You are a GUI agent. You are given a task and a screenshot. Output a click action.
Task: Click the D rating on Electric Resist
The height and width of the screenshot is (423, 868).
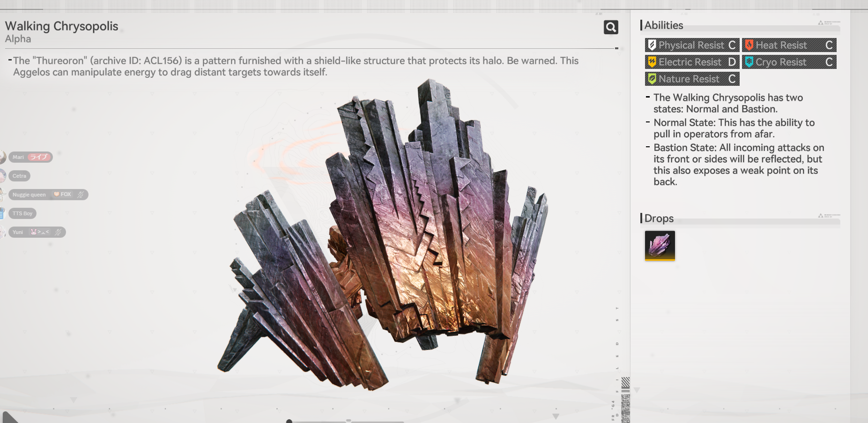(x=732, y=62)
